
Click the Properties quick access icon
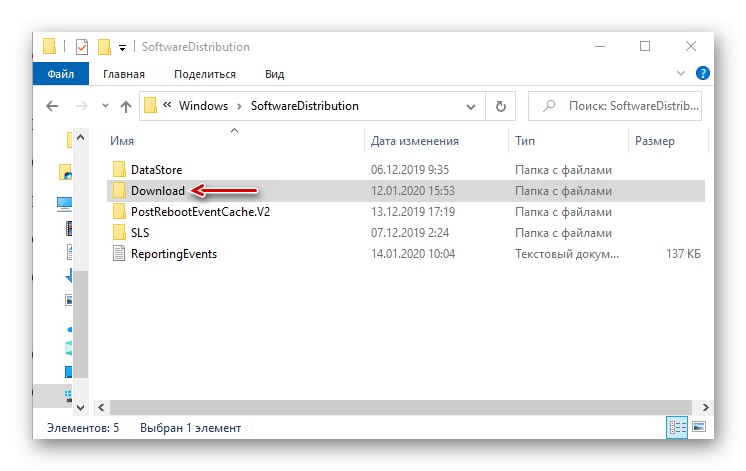(x=83, y=47)
